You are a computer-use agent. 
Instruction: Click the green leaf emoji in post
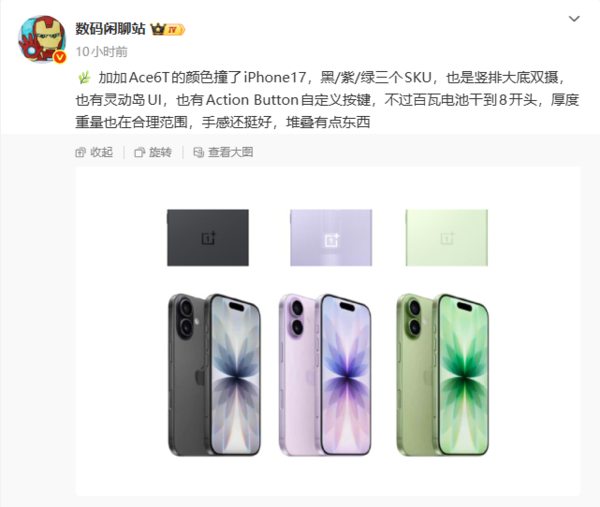coord(84,77)
